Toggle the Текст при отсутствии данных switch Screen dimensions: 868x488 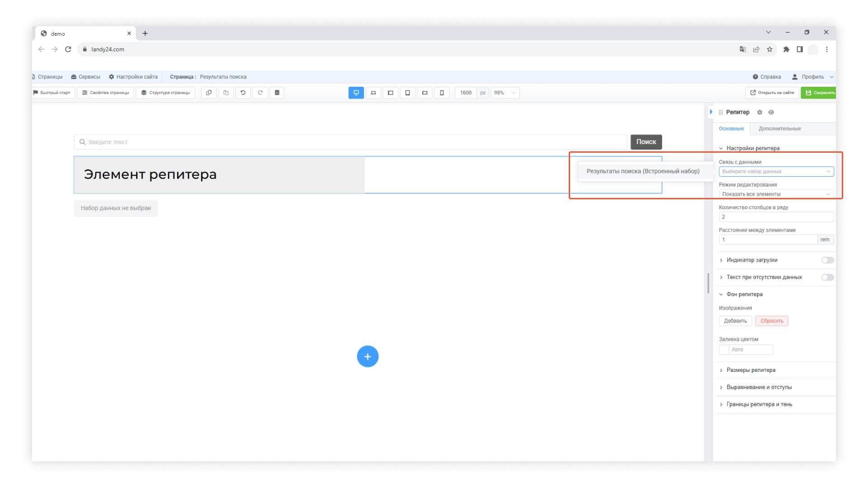827,277
